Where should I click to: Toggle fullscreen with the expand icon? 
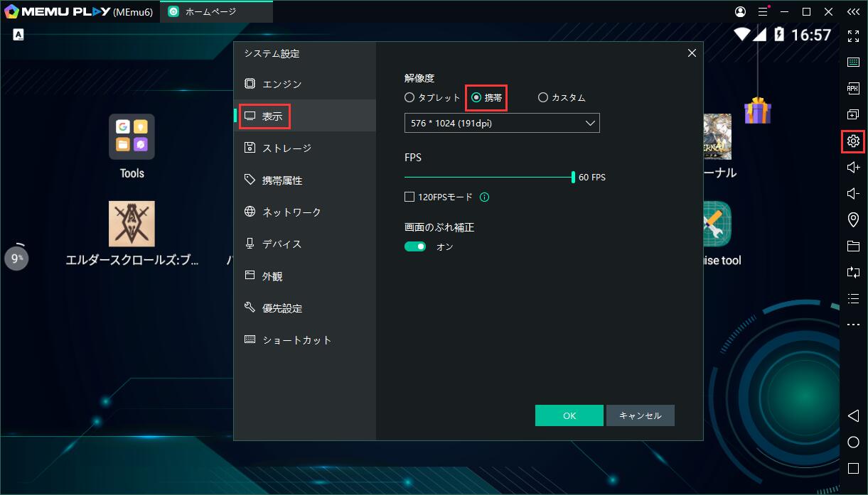tap(853, 35)
